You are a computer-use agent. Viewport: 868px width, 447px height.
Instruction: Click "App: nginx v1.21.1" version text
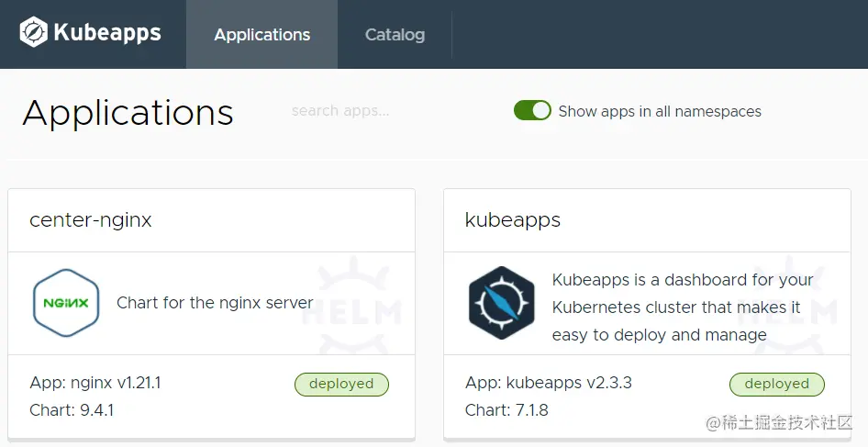(x=95, y=383)
